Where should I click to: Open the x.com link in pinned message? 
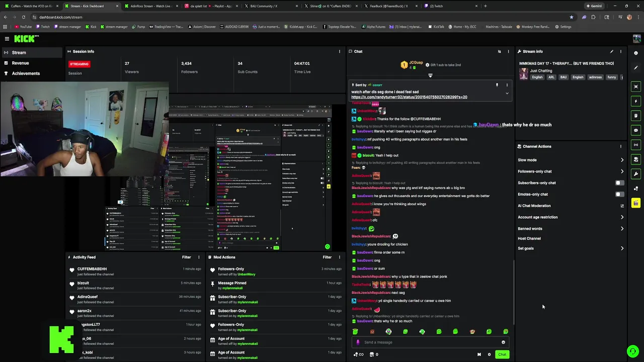pyautogui.click(x=409, y=97)
